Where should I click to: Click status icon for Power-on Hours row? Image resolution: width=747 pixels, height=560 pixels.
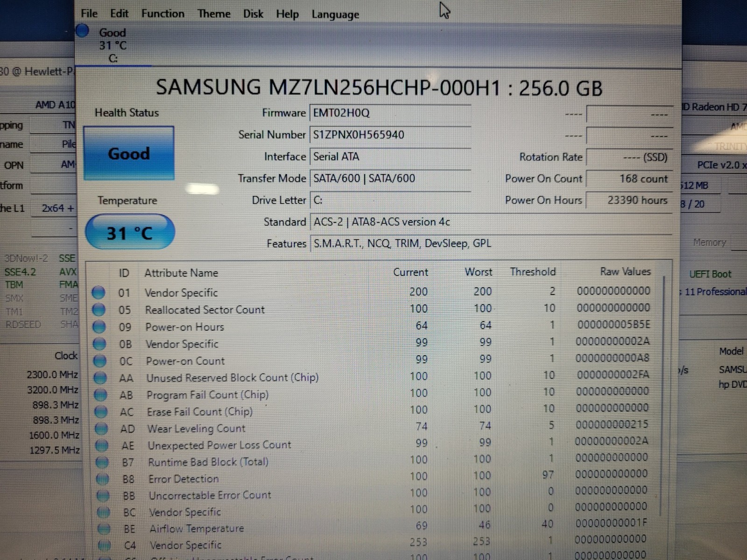click(99, 327)
